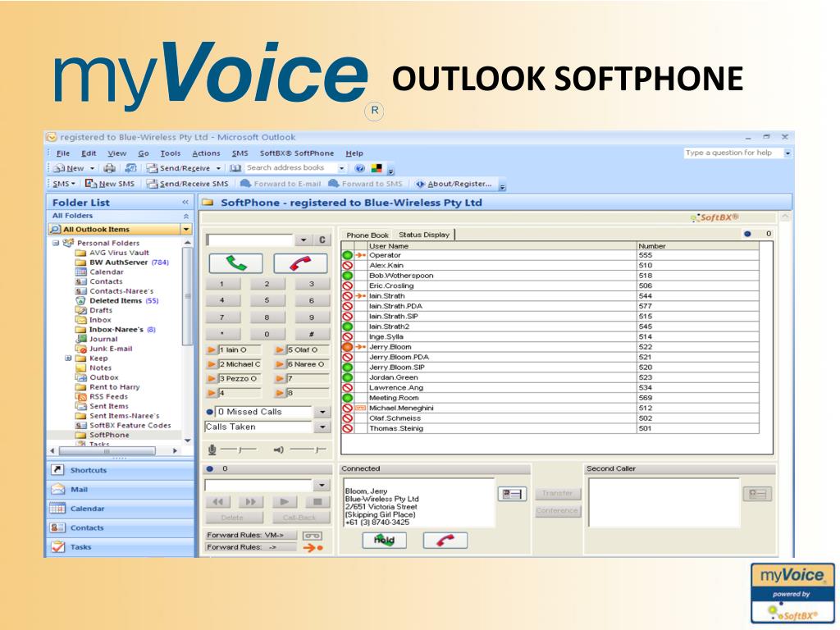Click the speed dial arrow for 5 Olaf O
Screen dimensions: 840x630
pos(280,349)
